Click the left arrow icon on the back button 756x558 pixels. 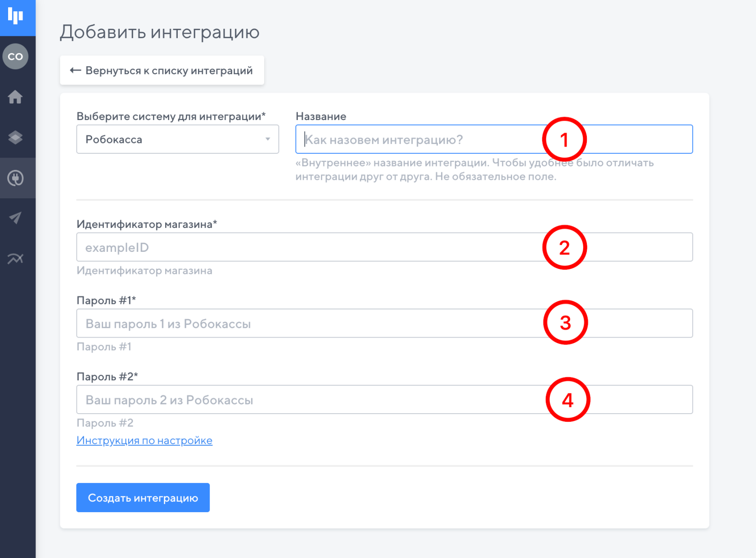75,71
